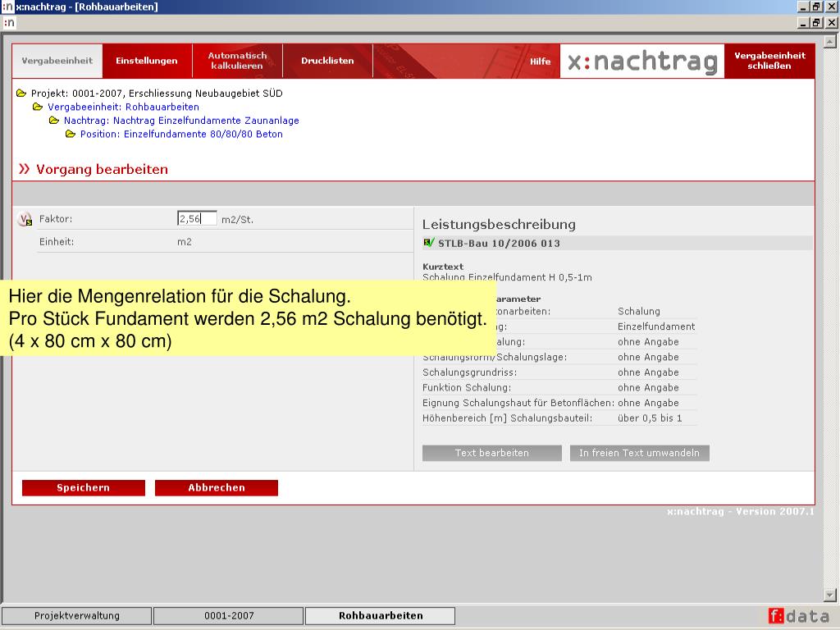Click 'STLB-Bau 10/2006 013' heading text
The width and height of the screenshot is (840, 630).
click(499, 243)
